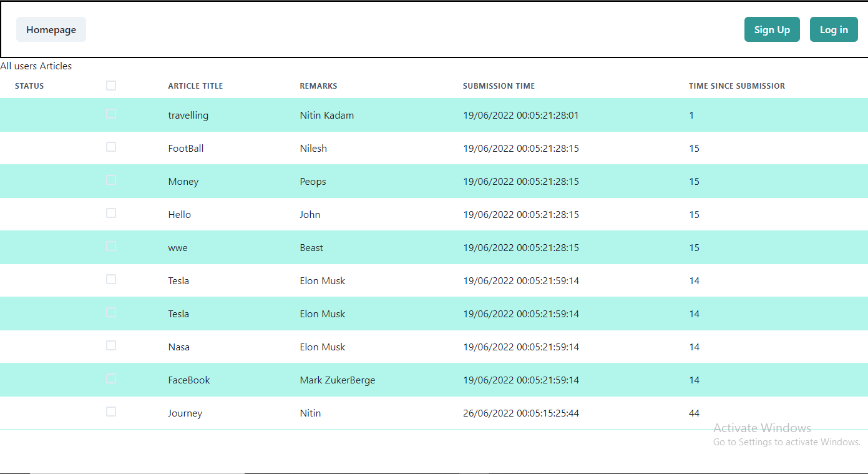The image size is (868, 474).
Task: Click the TIME SINCE SUBMISSIOR header
Action: coord(737,86)
